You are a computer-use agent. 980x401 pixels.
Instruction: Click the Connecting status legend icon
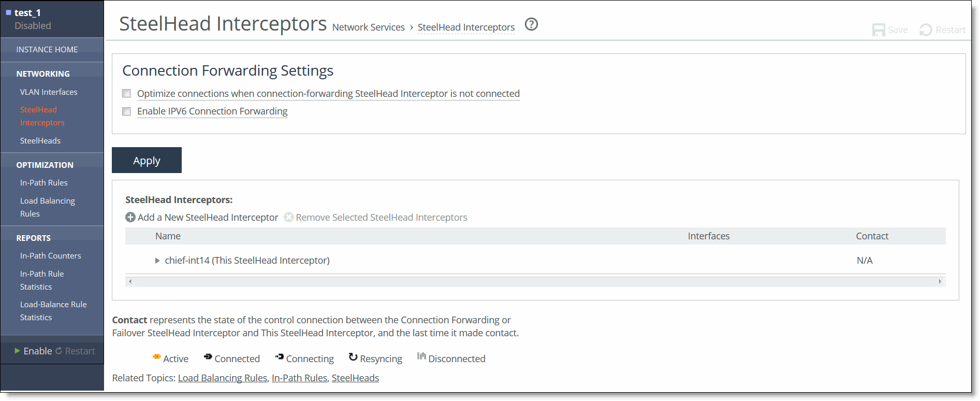tap(280, 356)
